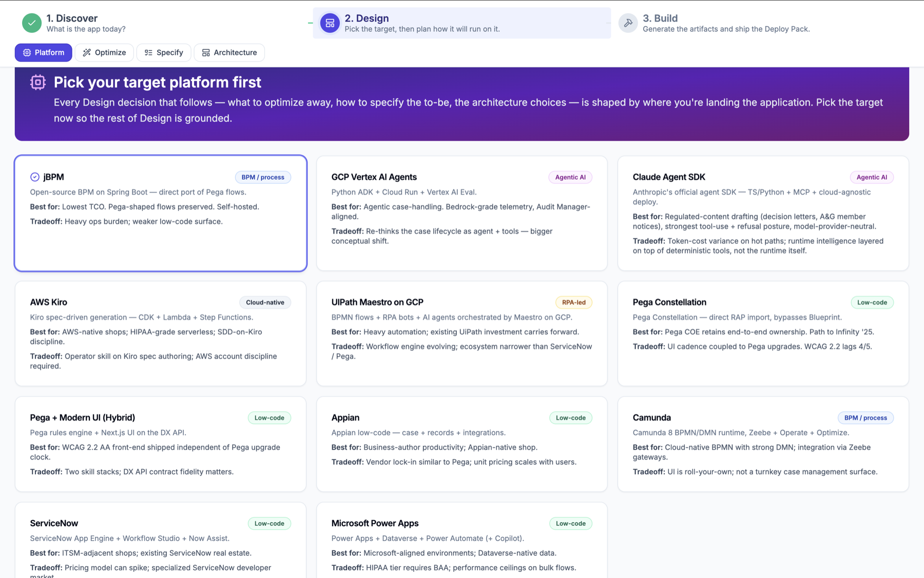Image resolution: width=924 pixels, height=578 pixels.
Task: Choose UIPath Maestro on GCP card
Action: (x=461, y=334)
